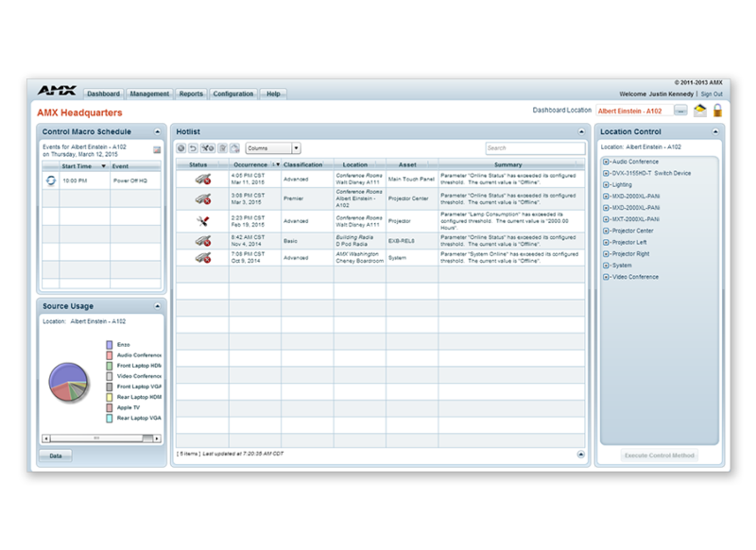The image size is (756, 550).
Task: Click offline status icon for Projector Center row
Action: click(x=203, y=198)
